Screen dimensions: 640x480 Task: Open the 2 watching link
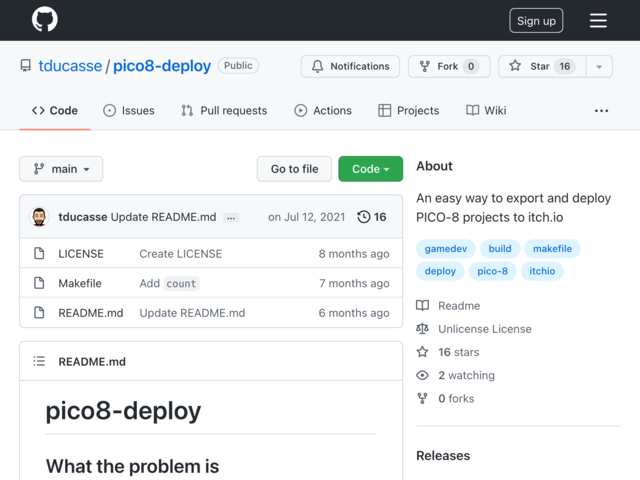pos(467,376)
